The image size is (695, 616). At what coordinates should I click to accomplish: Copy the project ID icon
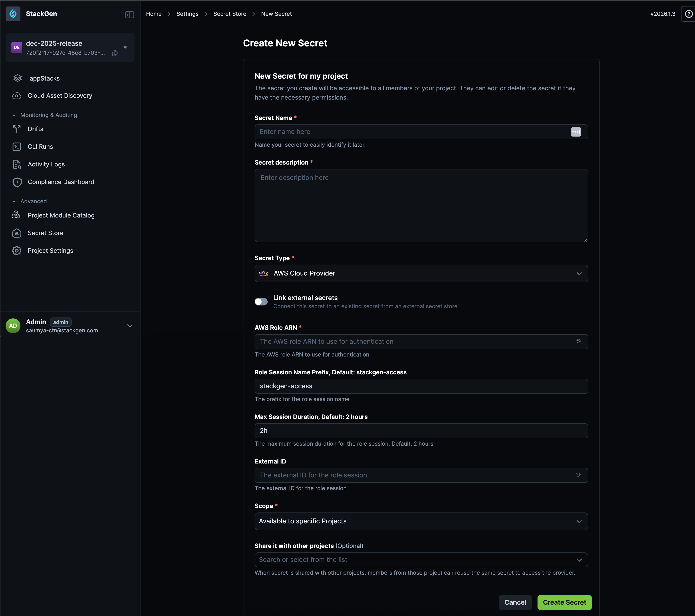point(115,53)
